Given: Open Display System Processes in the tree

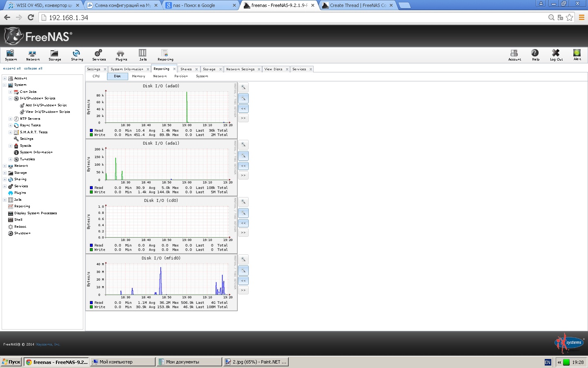Looking at the screenshot, I should (x=36, y=213).
